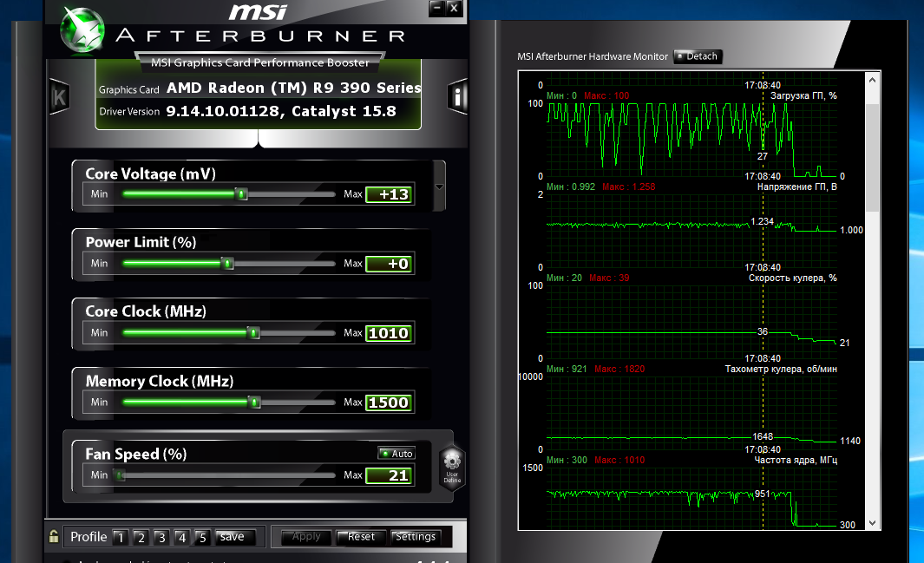Expand the Core Voltage dropdown arrow
Image resolution: width=924 pixels, height=563 pixels.
click(439, 187)
